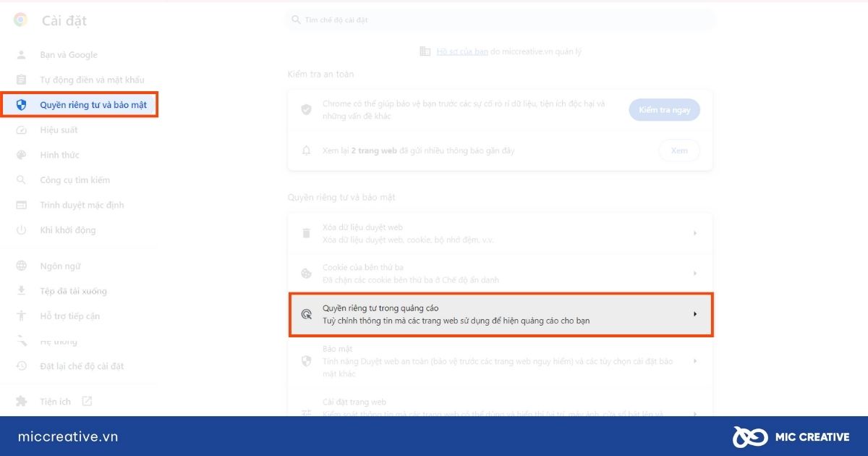
Task: Click the Khi khởi động power icon
Action: pos(22,230)
